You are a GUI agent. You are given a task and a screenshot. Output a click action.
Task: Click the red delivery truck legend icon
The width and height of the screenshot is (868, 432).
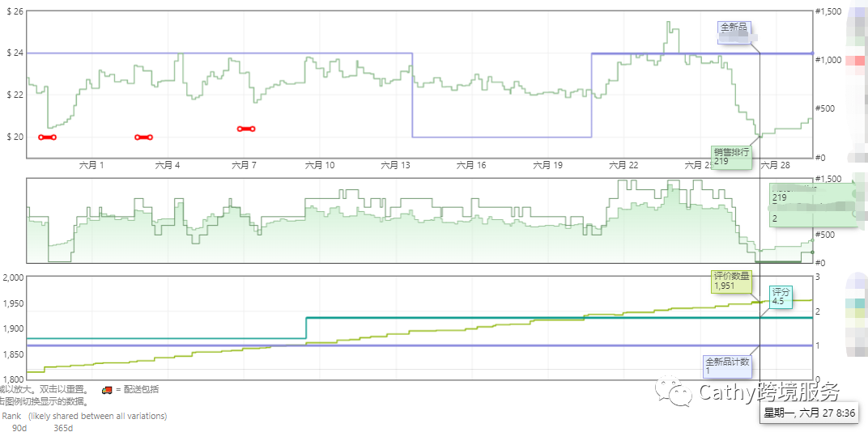pyautogui.click(x=108, y=389)
